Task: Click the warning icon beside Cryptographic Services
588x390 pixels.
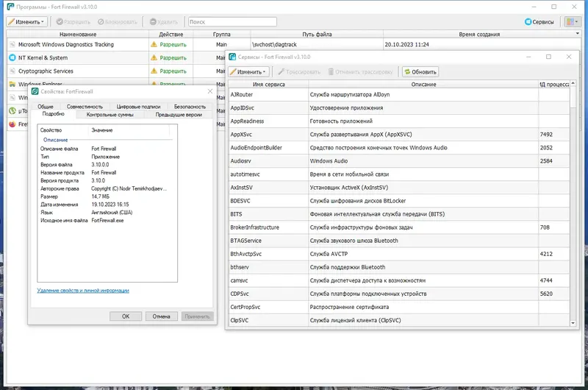Action: click(x=154, y=71)
